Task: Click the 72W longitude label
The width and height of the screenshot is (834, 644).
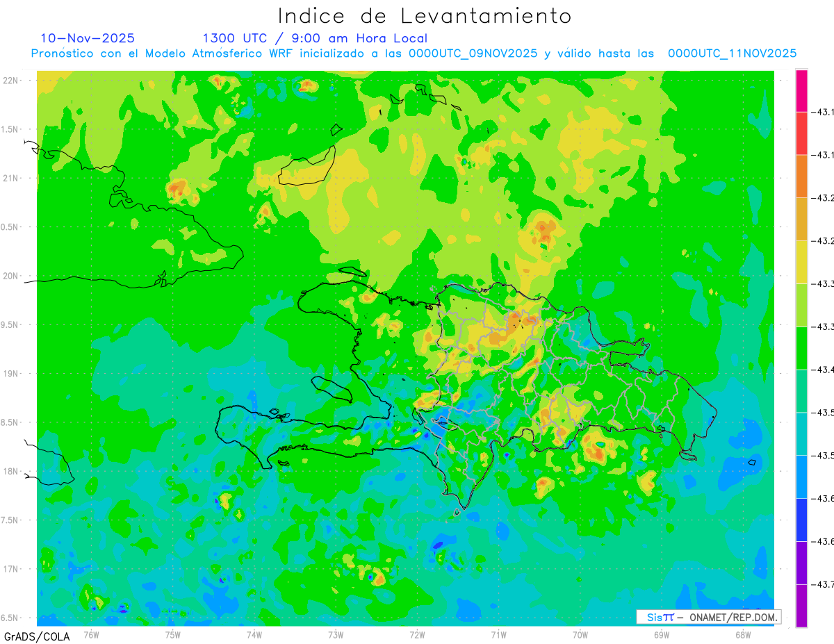Action: [417, 635]
